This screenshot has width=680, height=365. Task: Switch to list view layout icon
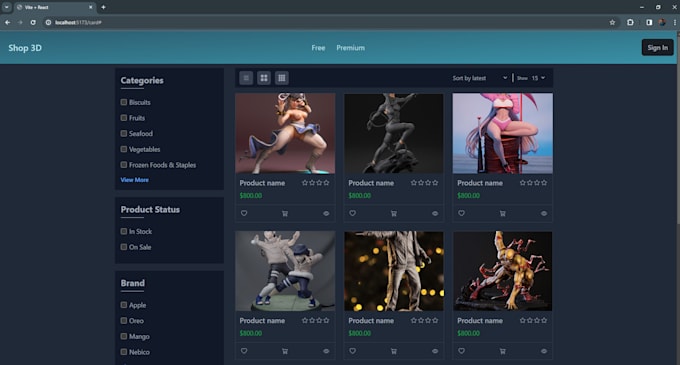click(246, 78)
